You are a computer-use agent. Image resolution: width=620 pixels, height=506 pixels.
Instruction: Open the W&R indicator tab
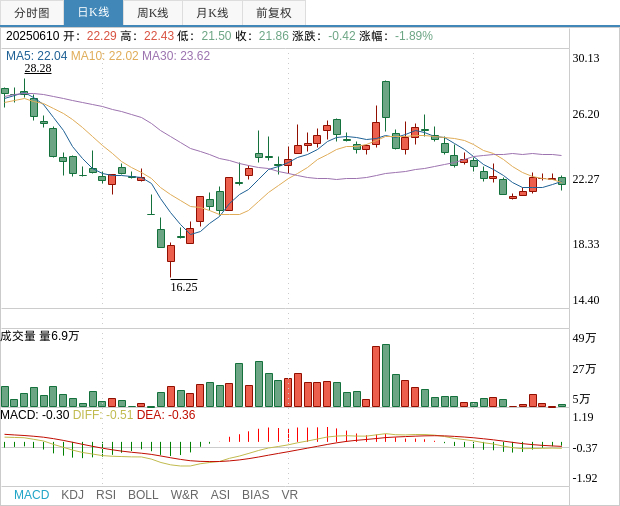tap(184, 495)
